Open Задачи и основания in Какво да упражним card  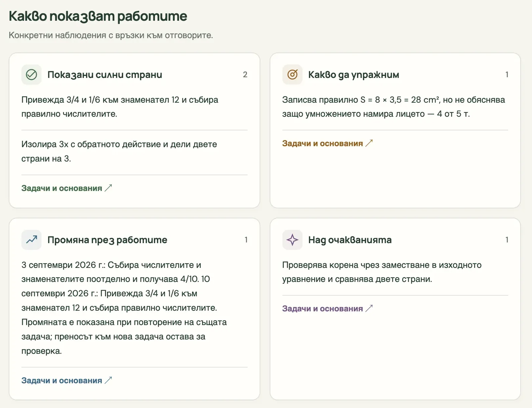tap(328, 143)
